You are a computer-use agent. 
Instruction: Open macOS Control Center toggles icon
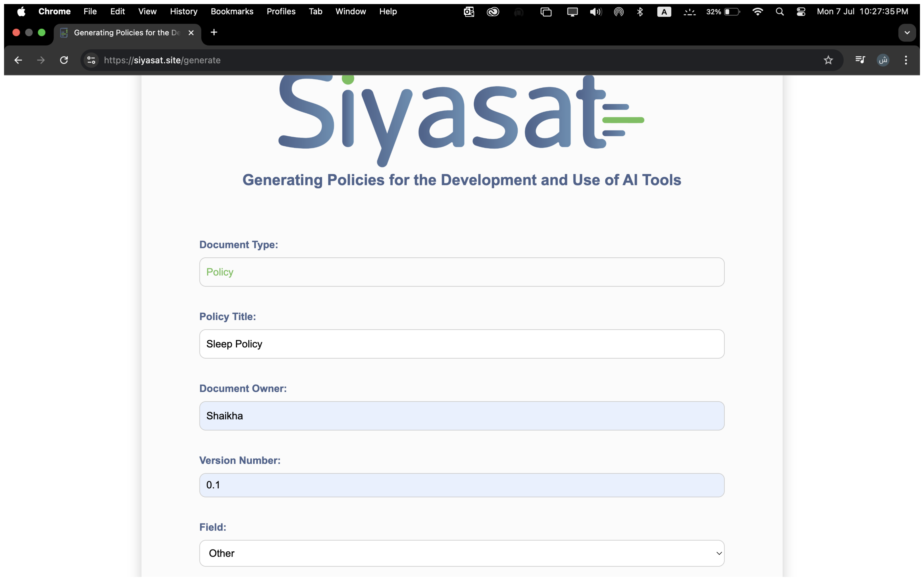pyautogui.click(x=801, y=12)
